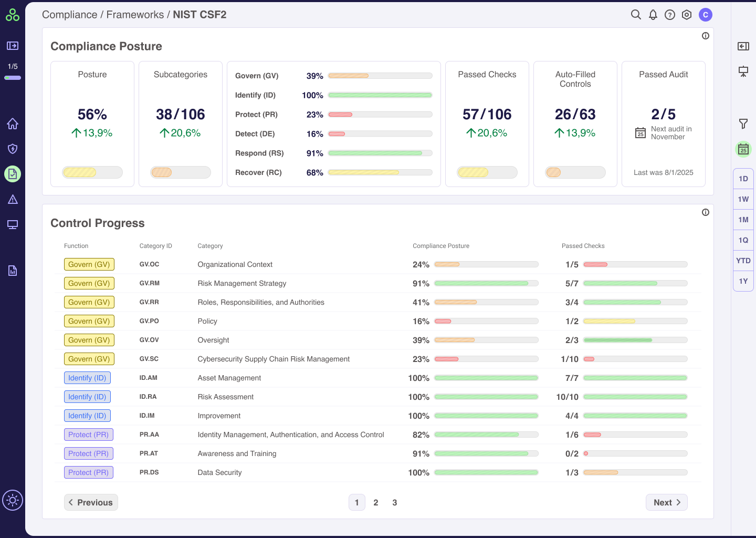Expand the left sidebar panel
756x538 pixels.
pyautogui.click(x=13, y=46)
